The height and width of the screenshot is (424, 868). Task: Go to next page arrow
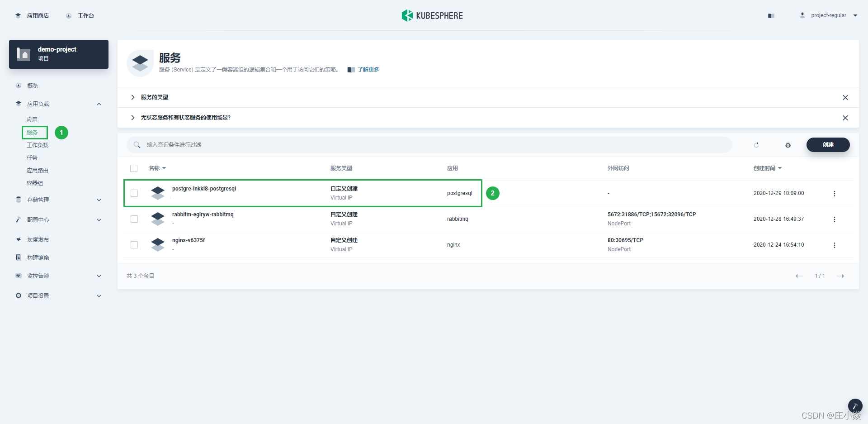coord(840,276)
